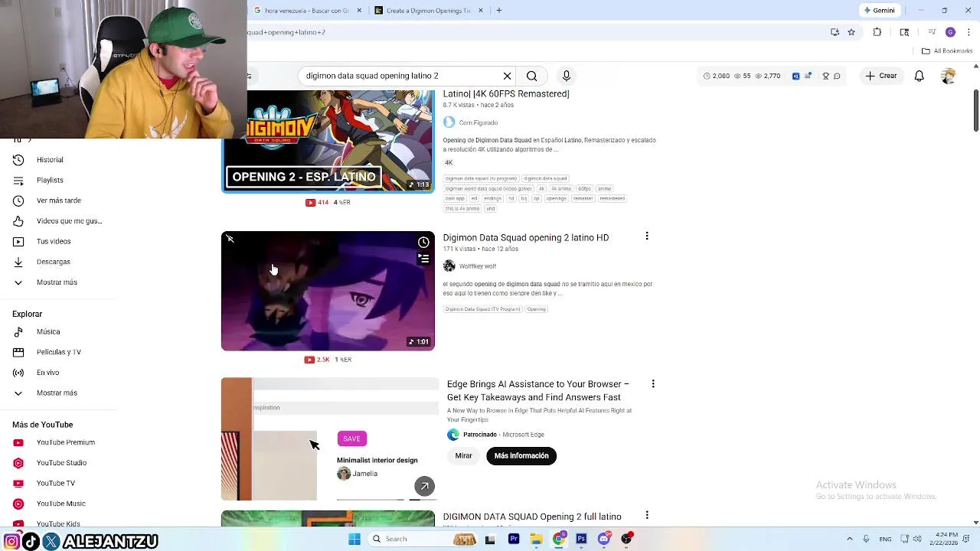Start voice search with microphone
Screen dimensions: 980x551
tap(567, 76)
